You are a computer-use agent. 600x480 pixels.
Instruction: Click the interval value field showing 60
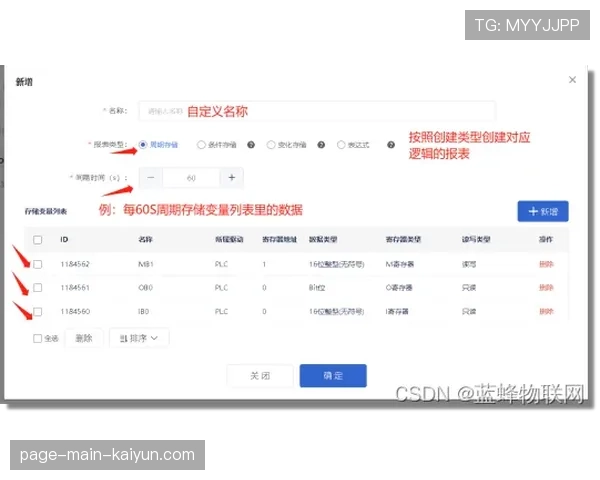click(191, 178)
